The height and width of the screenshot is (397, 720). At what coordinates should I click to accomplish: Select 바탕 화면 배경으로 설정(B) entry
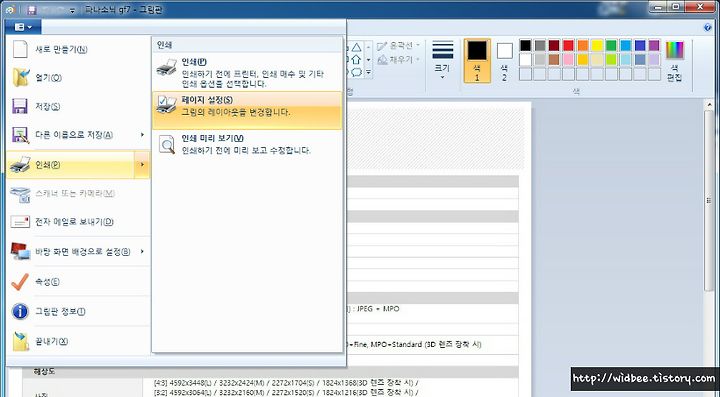pyautogui.click(x=71, y=252)
